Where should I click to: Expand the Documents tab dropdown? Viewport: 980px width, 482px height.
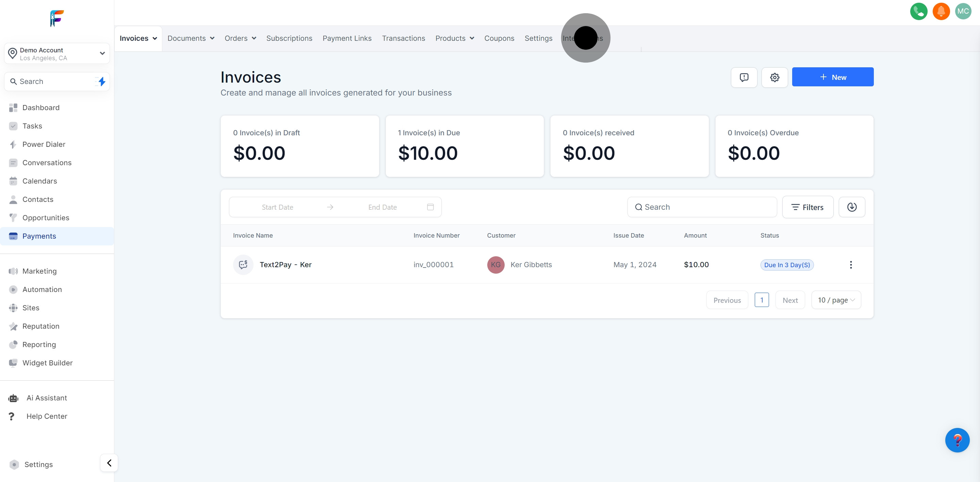pyautogui.click(x=191, y=38)
